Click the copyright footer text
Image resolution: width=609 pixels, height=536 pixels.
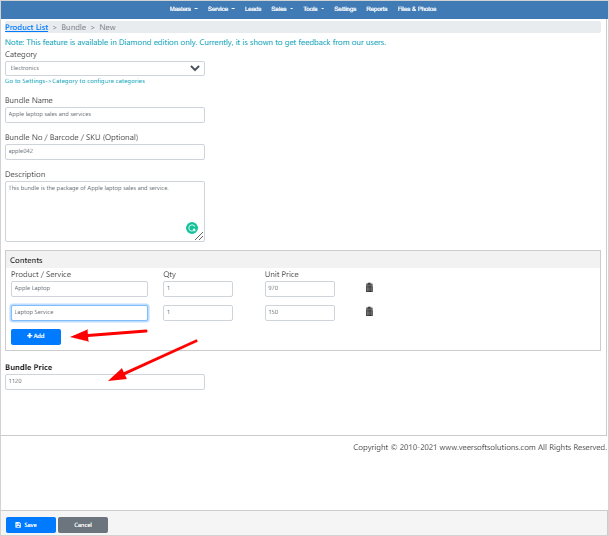click(x=480, y=447)
